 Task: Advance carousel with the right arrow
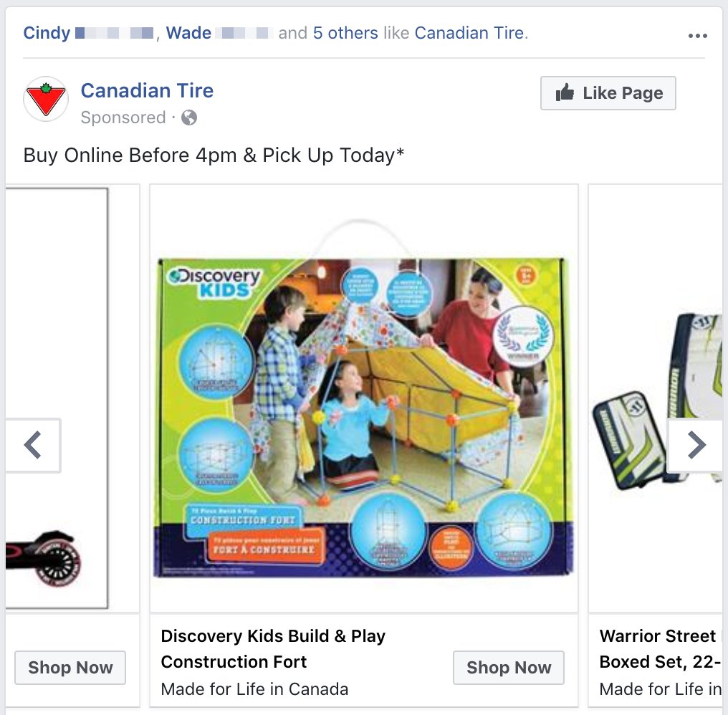696,445
